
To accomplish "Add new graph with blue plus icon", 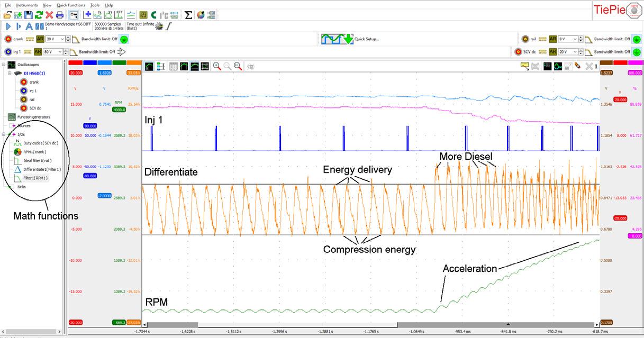I will (88, 15).
